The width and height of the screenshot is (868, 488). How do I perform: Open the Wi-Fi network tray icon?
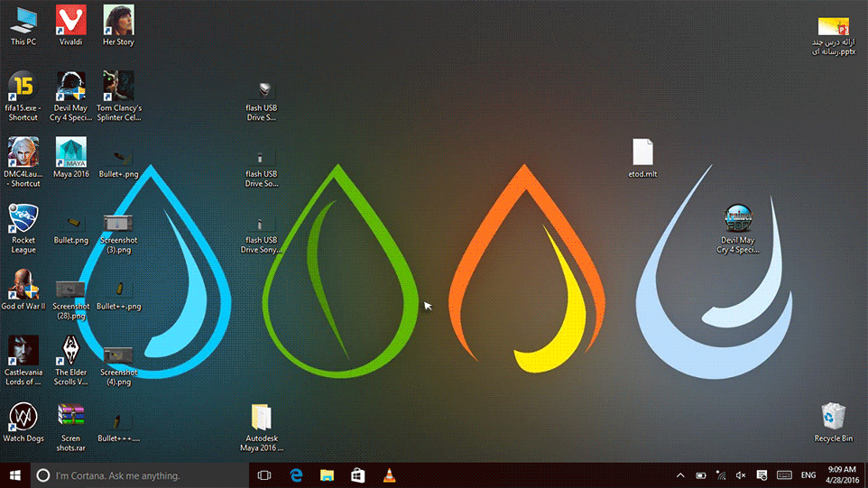tap(721, 475)
